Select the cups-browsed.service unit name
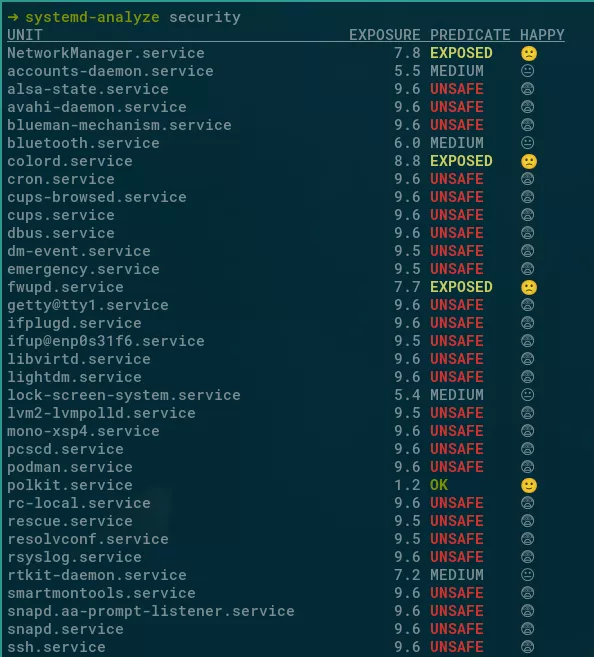 (x=97, y=197)
